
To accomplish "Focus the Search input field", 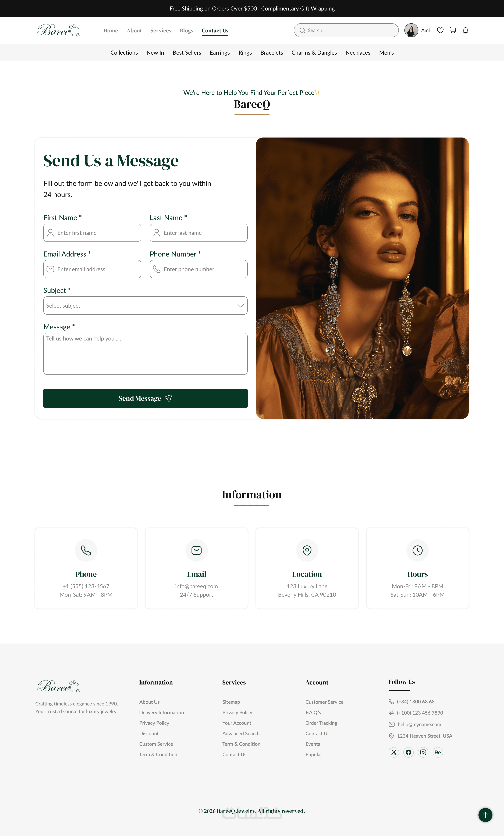I will [346, 30].
